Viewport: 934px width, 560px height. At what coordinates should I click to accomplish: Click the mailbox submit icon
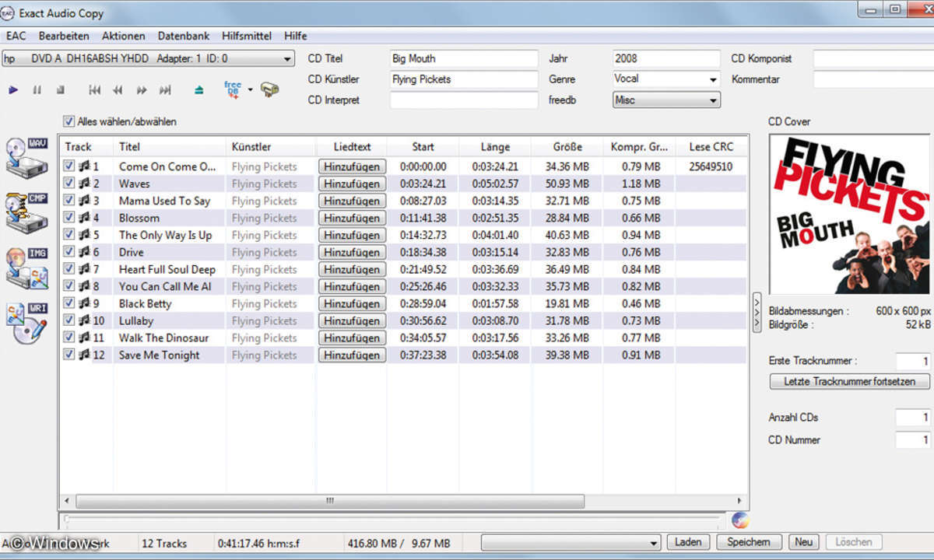(270, 90)
